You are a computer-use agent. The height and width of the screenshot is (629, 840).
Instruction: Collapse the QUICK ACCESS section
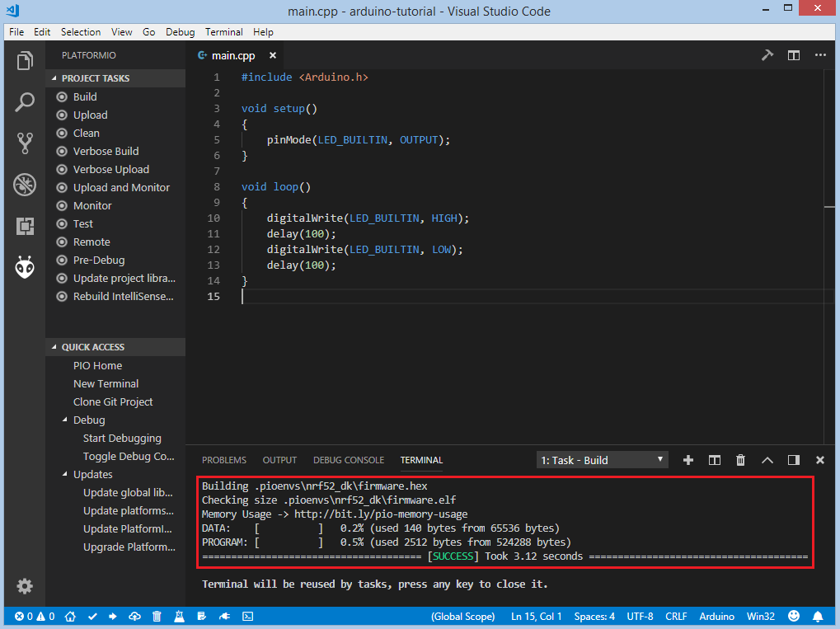[x=115, y=347]
